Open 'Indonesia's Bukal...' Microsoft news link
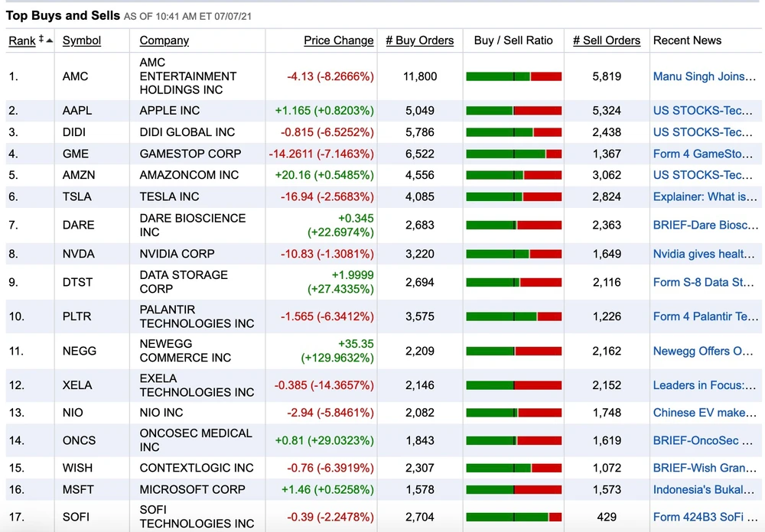765x532 pixels. (x=703, y=489)
